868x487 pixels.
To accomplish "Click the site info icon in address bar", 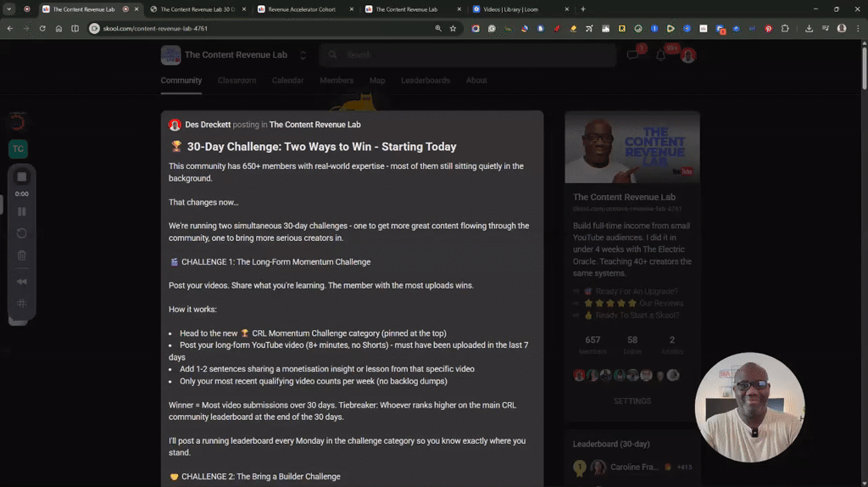I will pos(94,28).
